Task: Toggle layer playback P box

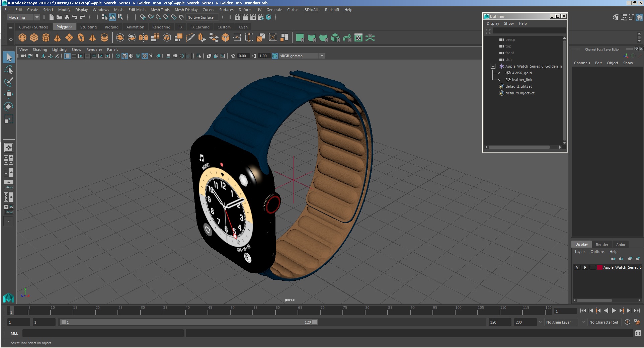Action: [x=585, y=267]
